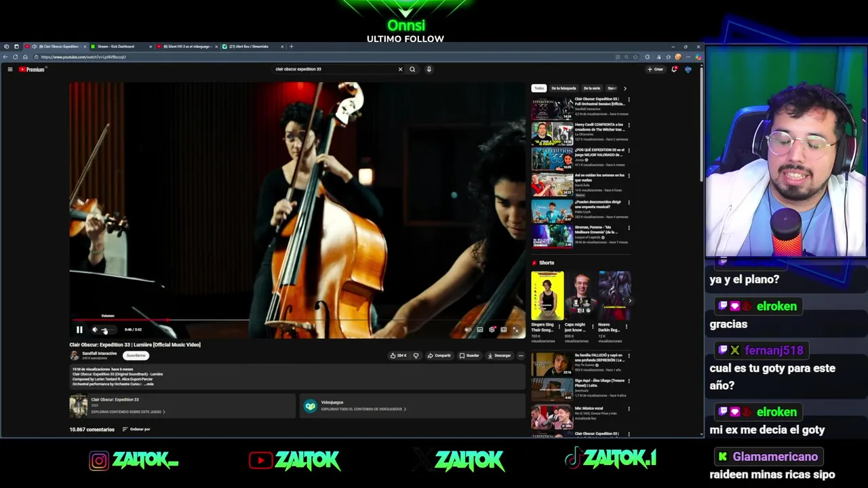
Task: Open the 'Su familia FALLECIÓ' video thumbnail
Action: coord(552,363)
